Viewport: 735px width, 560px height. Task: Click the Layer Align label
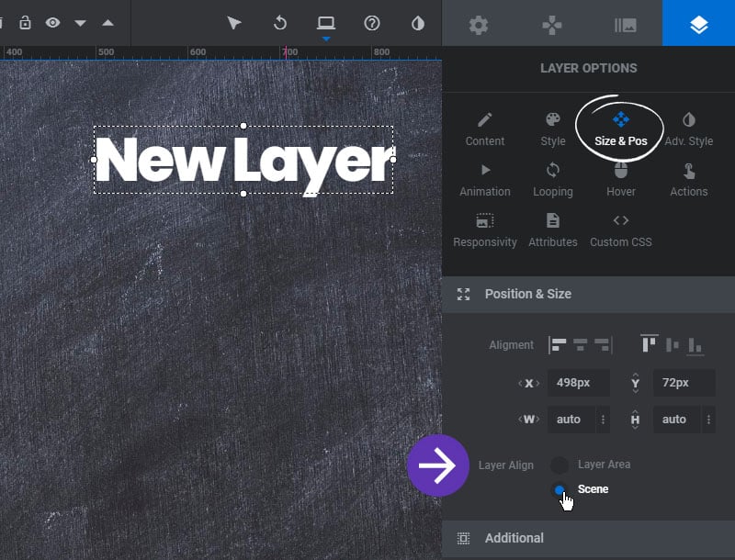pos(506,465)
